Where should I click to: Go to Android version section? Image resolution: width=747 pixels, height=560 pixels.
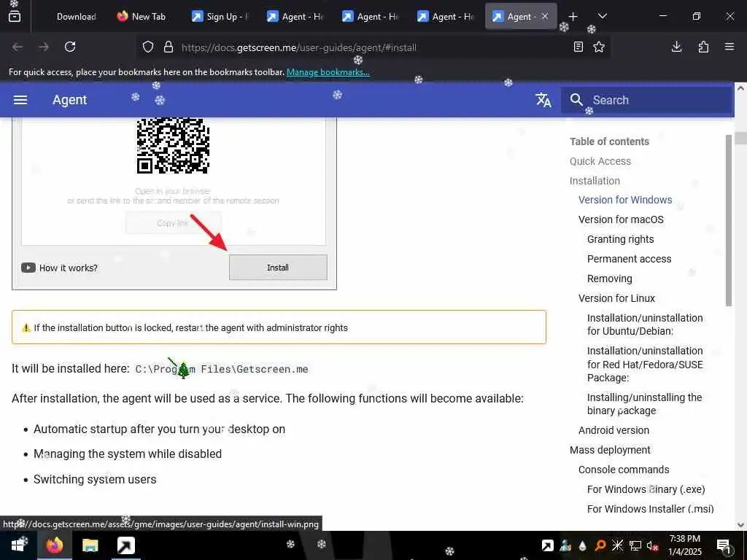(614, 430)
